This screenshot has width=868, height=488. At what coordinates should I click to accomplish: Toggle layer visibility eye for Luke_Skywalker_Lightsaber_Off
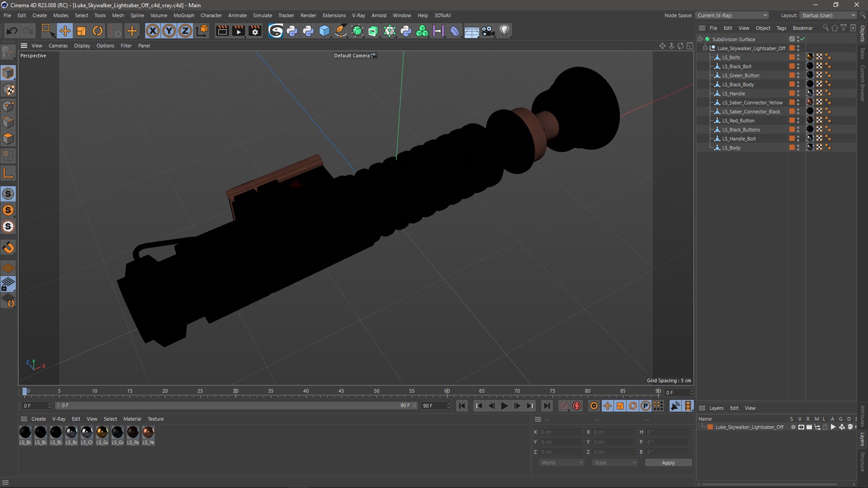point(801,427)
